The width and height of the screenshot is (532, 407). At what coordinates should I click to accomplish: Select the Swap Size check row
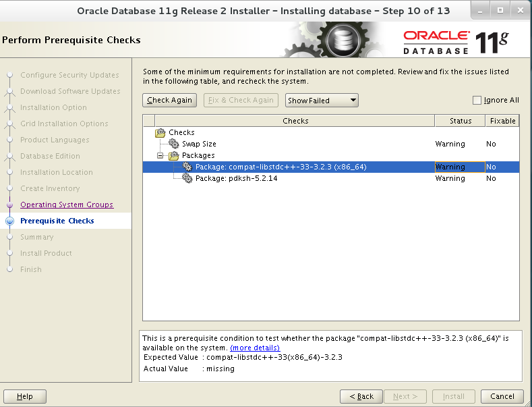click(x=331, y=144)
